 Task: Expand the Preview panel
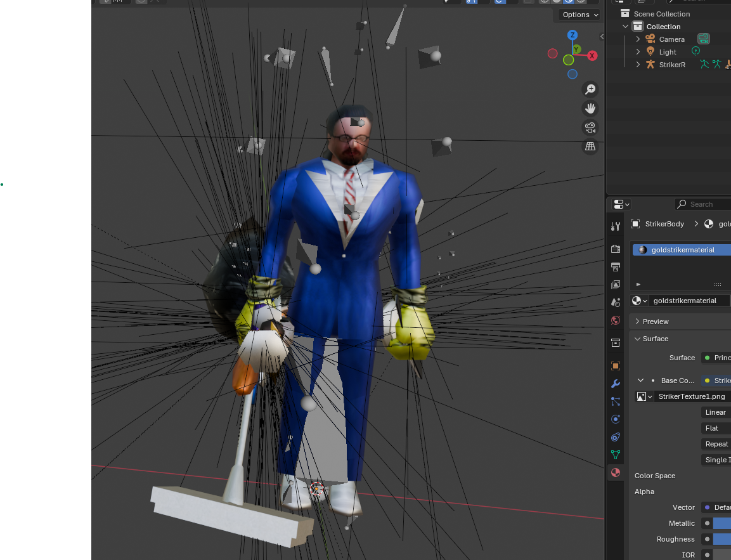tap(637, 322)
